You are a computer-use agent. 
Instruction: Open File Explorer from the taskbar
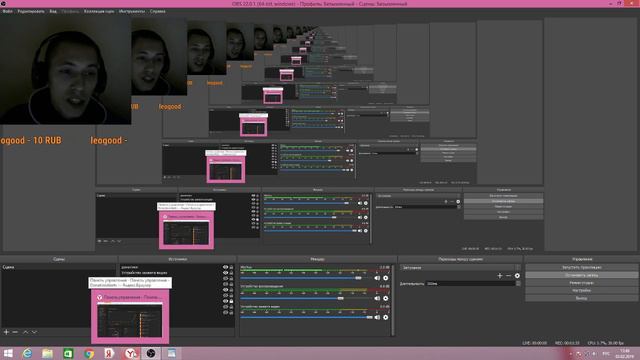(x=47, y=353)
